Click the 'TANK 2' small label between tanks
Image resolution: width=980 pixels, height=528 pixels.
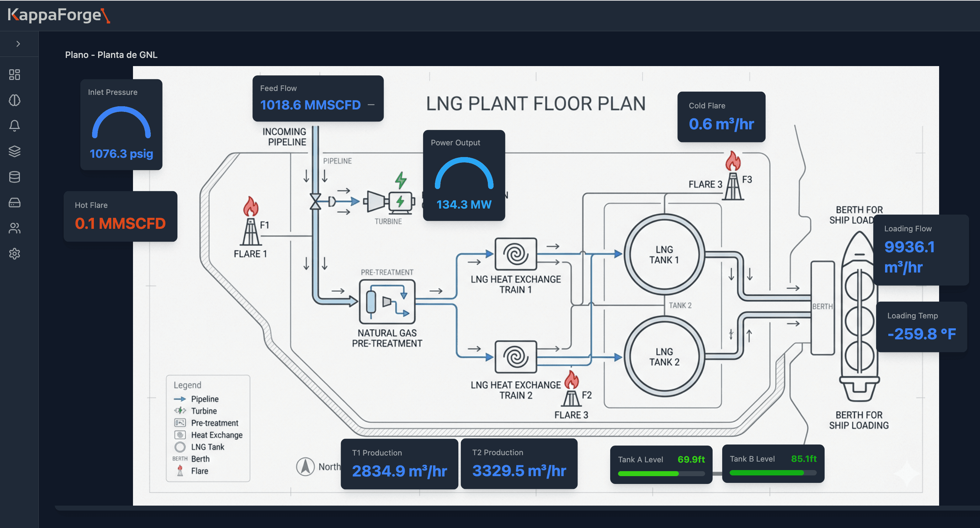pos(680,306)
